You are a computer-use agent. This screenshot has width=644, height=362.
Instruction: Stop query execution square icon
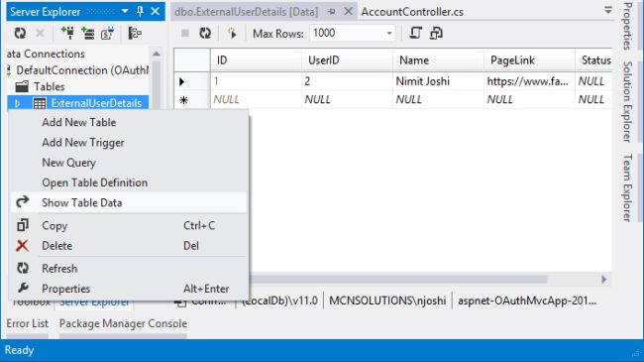(x=185, y=33)
